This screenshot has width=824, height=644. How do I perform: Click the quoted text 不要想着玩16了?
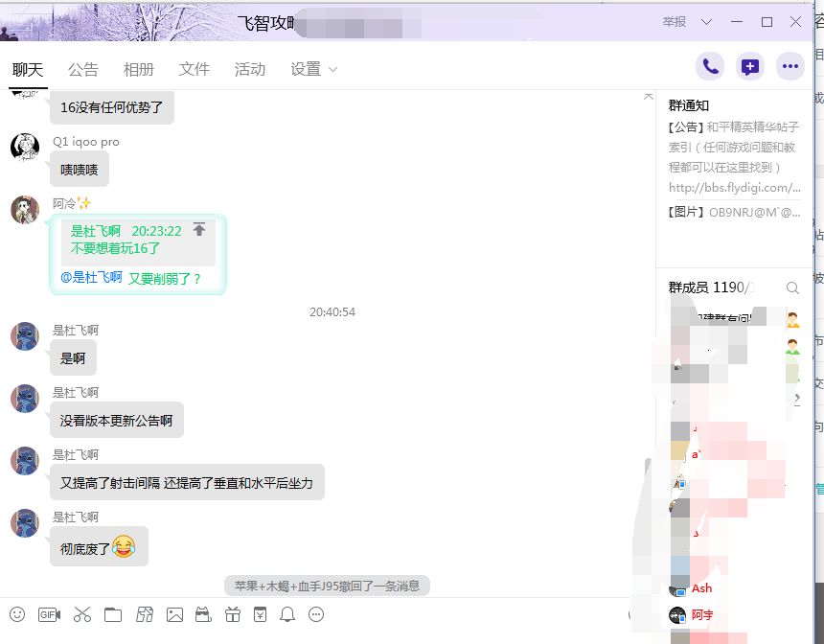(115, 248)
